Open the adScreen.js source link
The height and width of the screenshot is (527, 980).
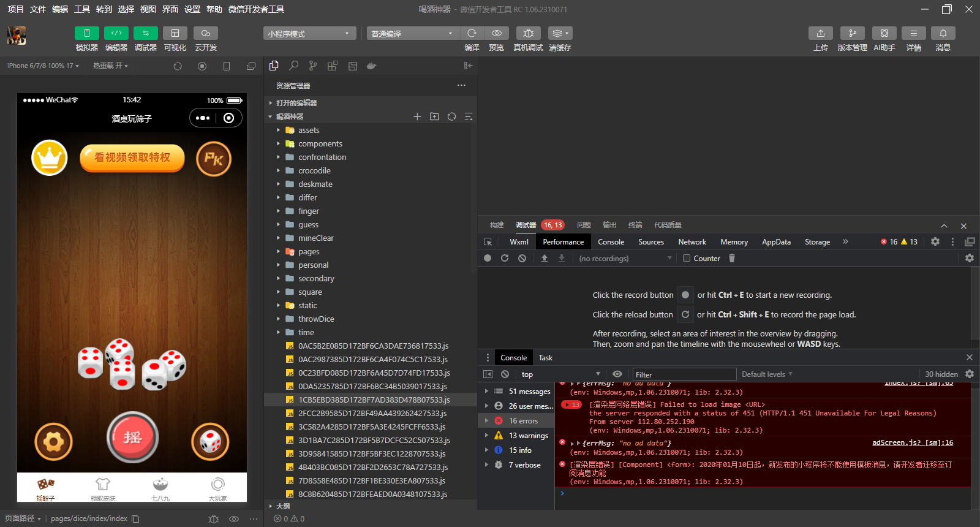(912, 442)
